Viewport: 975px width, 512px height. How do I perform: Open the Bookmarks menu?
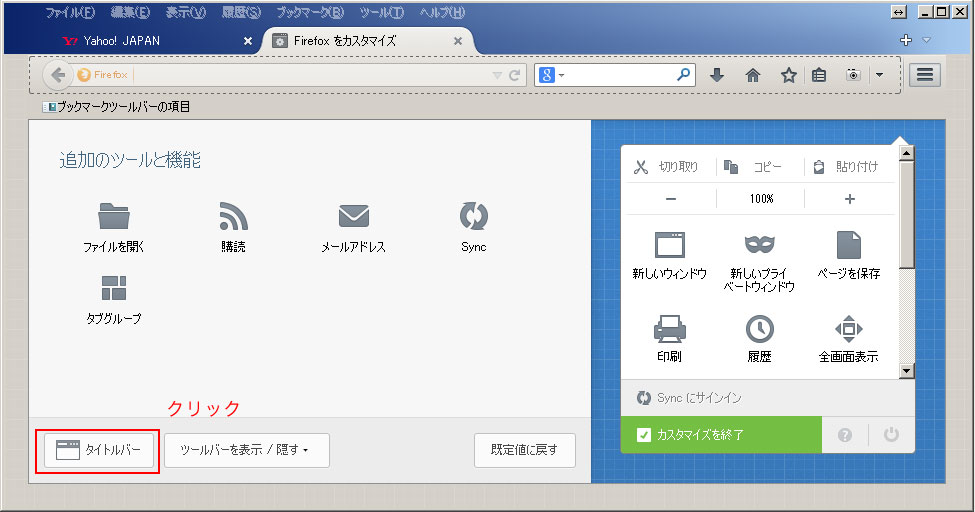click(x=310, y=12)
